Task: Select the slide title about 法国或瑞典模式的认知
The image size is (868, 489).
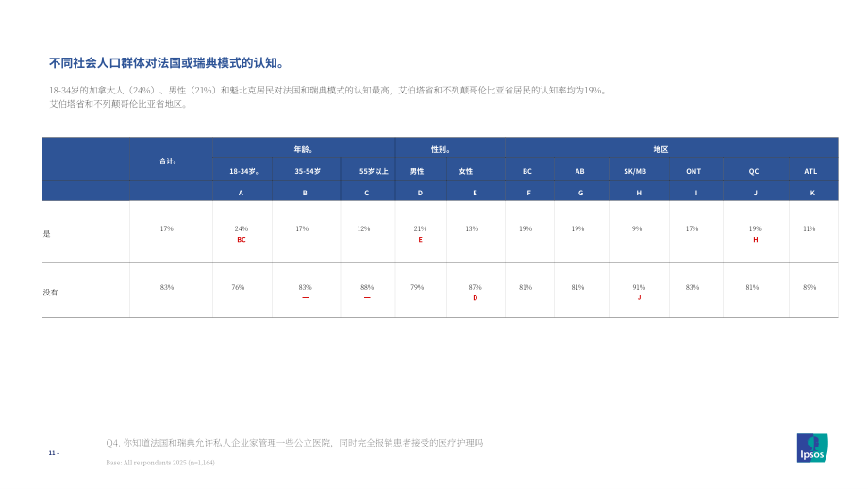Action: pos(167,63)
